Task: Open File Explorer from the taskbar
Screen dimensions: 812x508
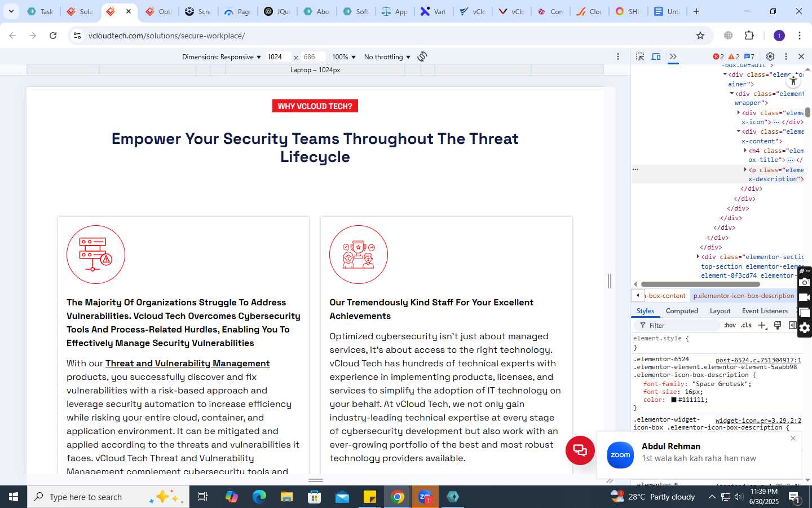Action: point(287,497)
